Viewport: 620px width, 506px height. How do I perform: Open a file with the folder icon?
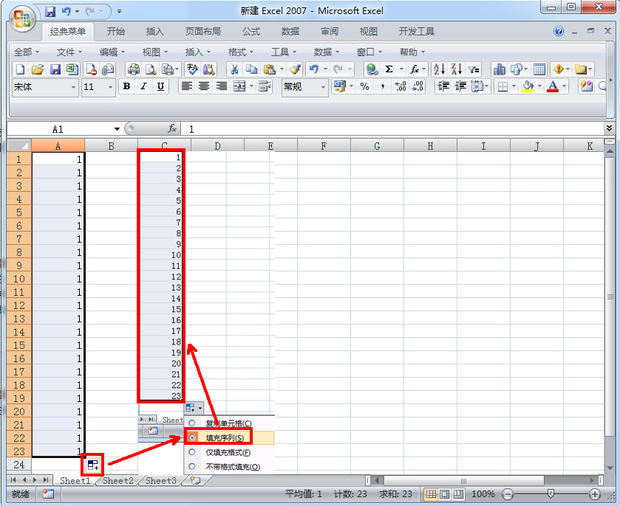click(37, 70)
